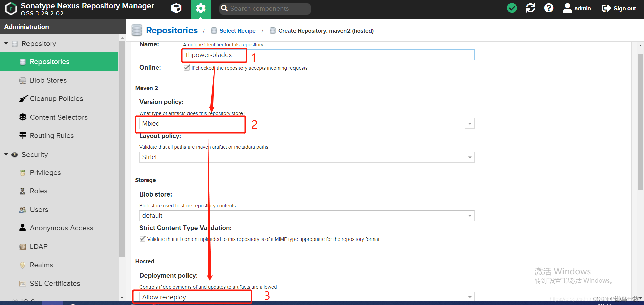644x305 pixels.
Task: Click the Security eye icon
Action: point(15,155)
